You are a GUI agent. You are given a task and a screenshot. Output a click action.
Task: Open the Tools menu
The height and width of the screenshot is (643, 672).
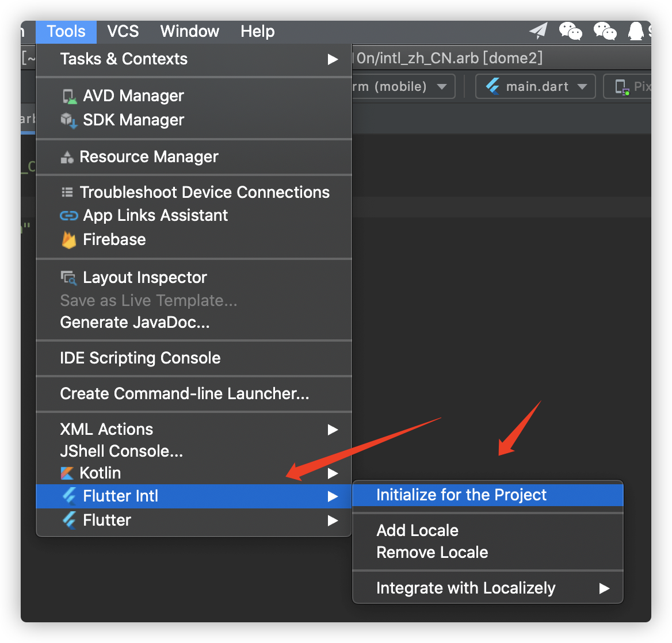66,32
